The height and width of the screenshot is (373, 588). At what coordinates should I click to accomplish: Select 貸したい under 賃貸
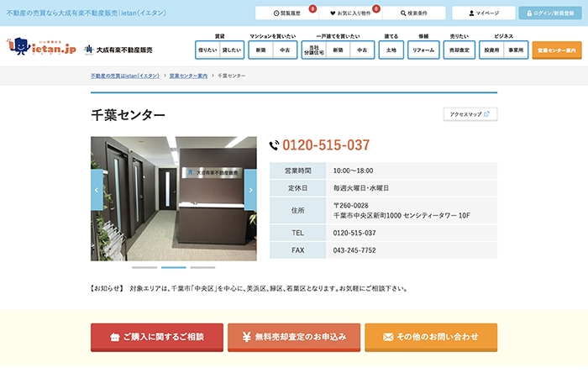[232, 50]
